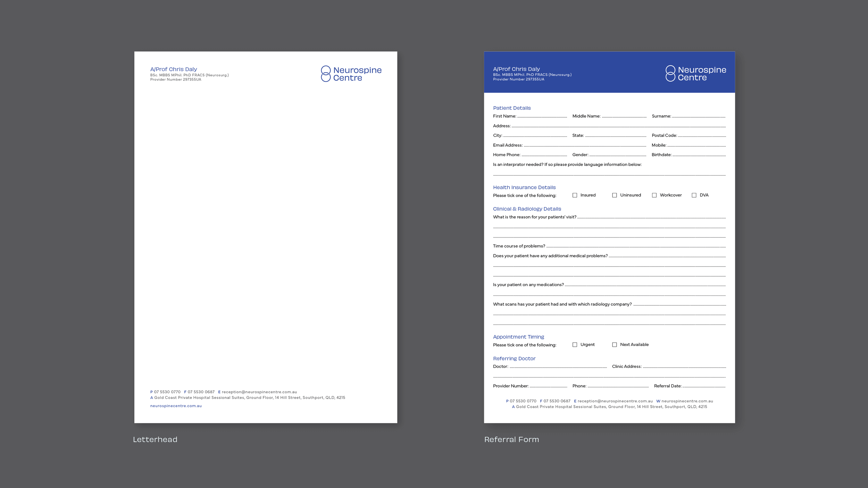Click the Birthdate field line
The width and height of the screenshot is (868, 488).
(699, 155)
